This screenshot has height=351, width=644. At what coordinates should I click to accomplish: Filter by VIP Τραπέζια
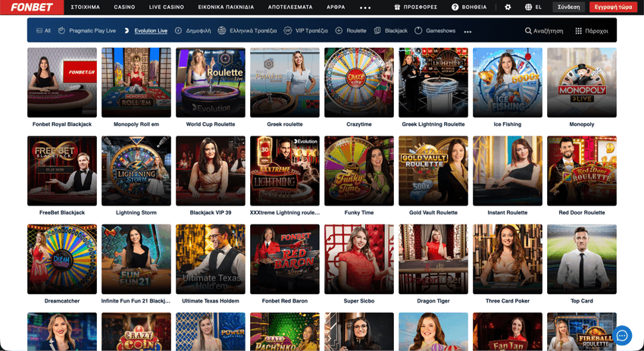(311, 30)
